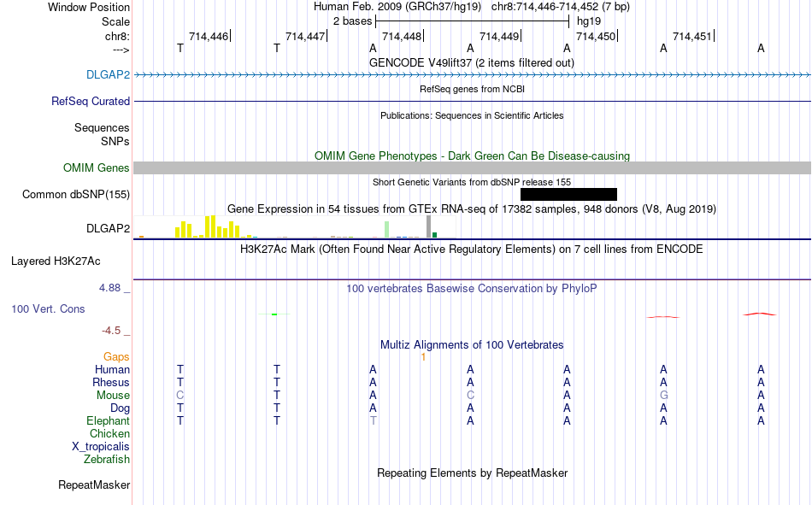Open the Layered H3K27Ac track label
The height and width of the screenshot is (505, 812).
(x=56, y=261)
